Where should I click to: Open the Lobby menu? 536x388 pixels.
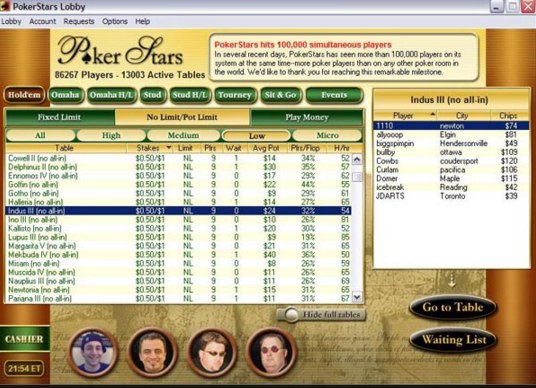[11, 21]
